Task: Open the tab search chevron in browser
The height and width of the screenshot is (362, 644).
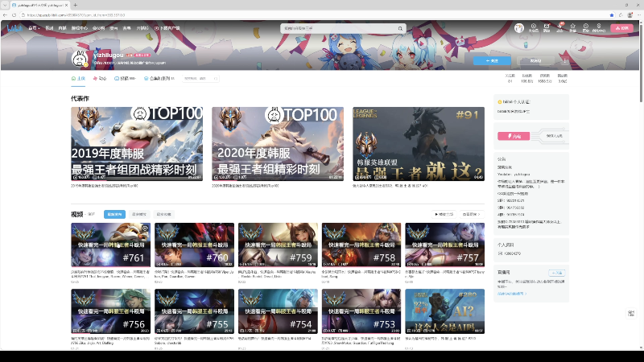Action: pos(5,5)
